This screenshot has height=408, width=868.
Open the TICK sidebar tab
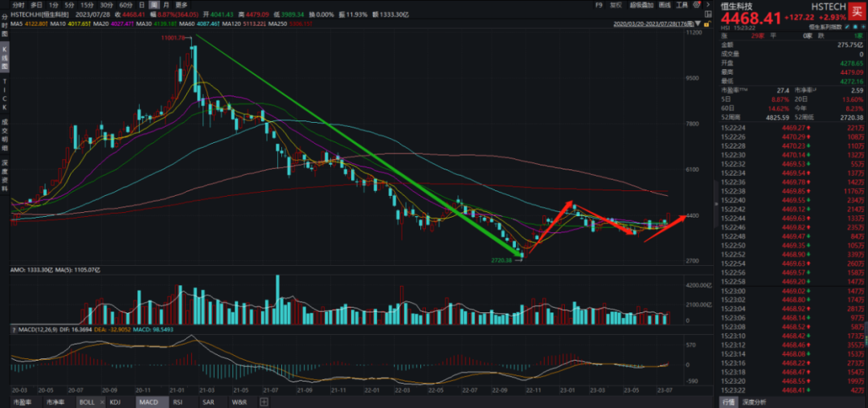tap(5, 95)
